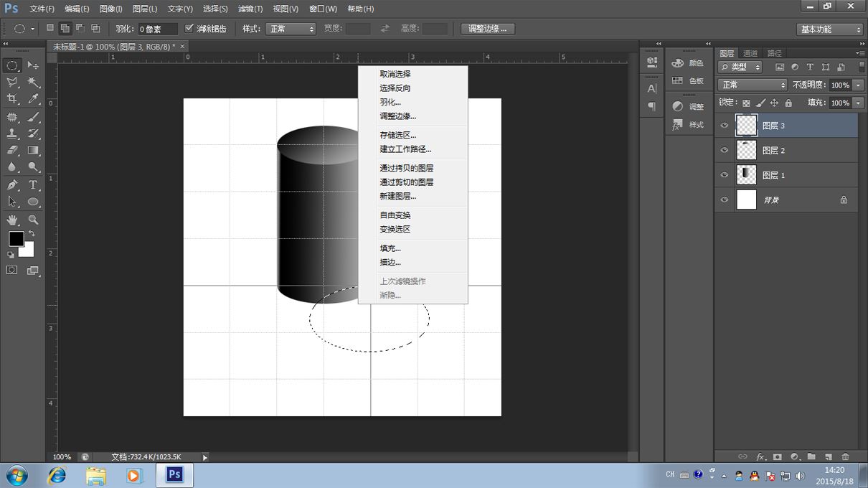Enable subtract from selection mode
Image resolution: width=868 pixels, height=488 pixels.
[80, 29]
